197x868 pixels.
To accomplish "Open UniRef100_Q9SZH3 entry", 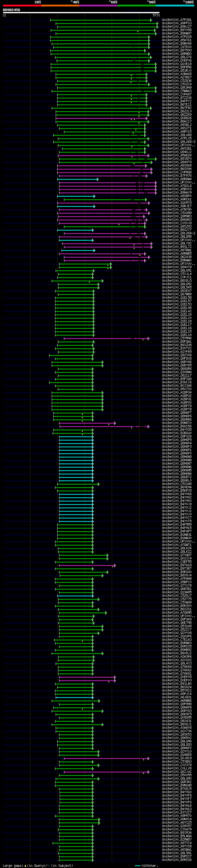I will point(177,226).
